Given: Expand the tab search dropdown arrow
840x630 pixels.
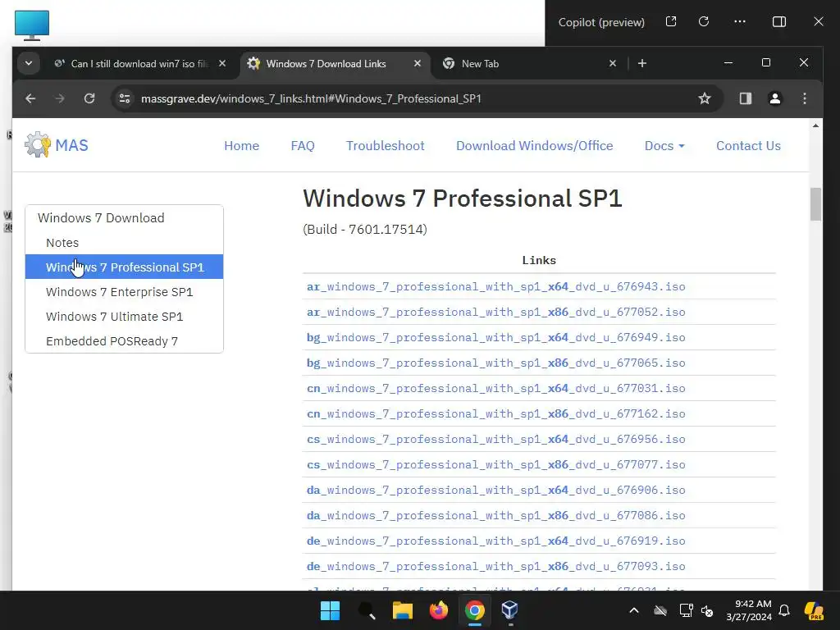Looking at the screenshot, I should coord(29,63).
